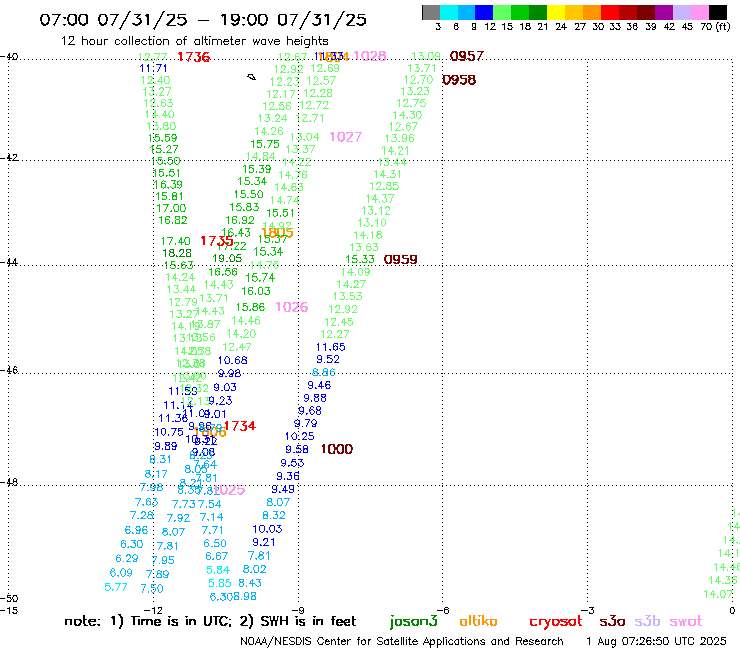Click the pink 1028 swot time label

click(x=370, y=56)
